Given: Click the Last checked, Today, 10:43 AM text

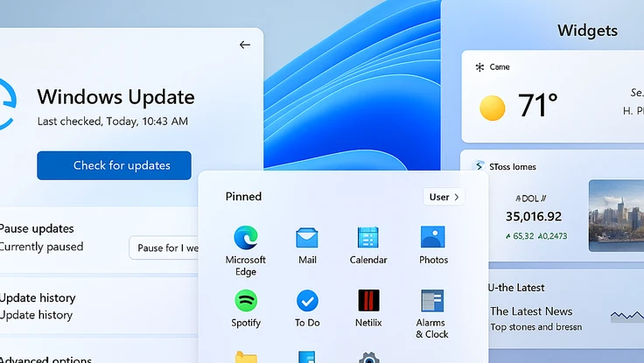Looking at the screenshot, I should click(113, 121).
